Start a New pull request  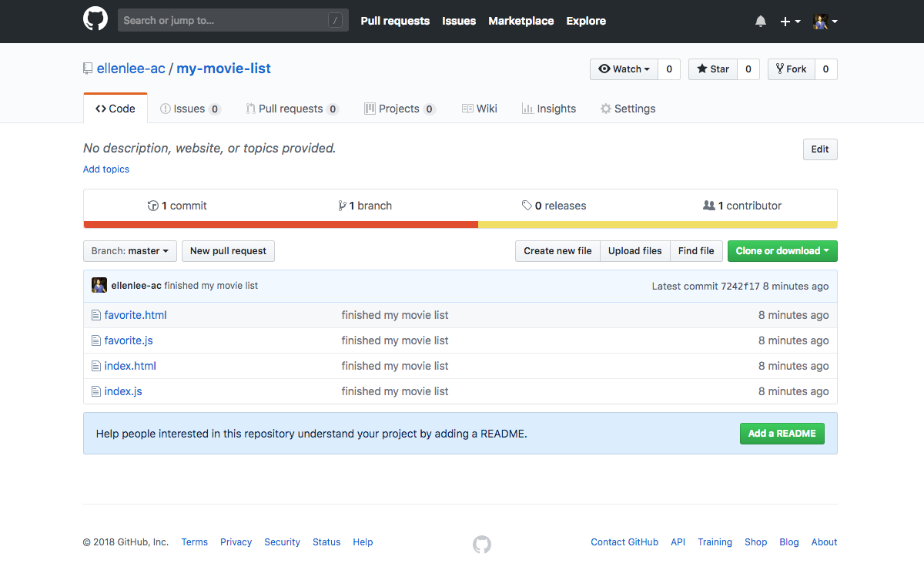pos(228,251)
